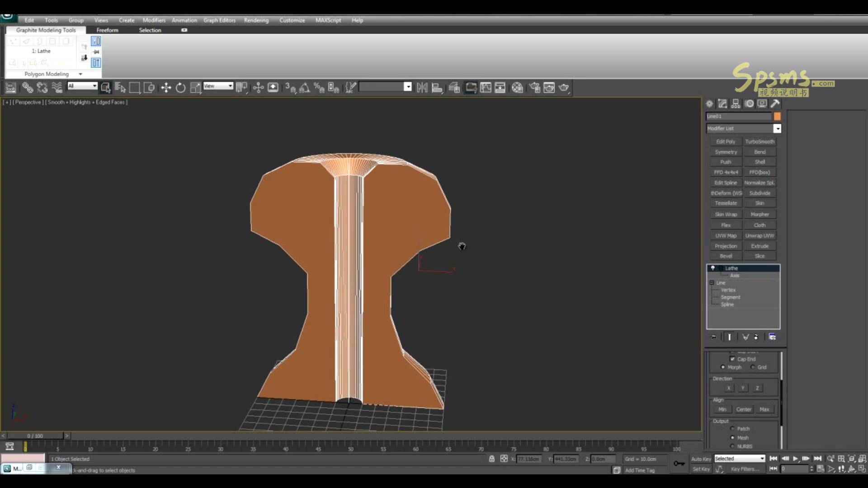The image size is (868, 488).
Task: Open the MAXScript menu
Action: tap(328, 20)
